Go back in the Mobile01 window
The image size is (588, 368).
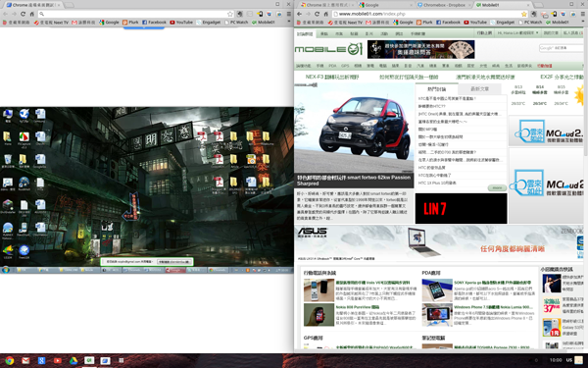point(299,14)
